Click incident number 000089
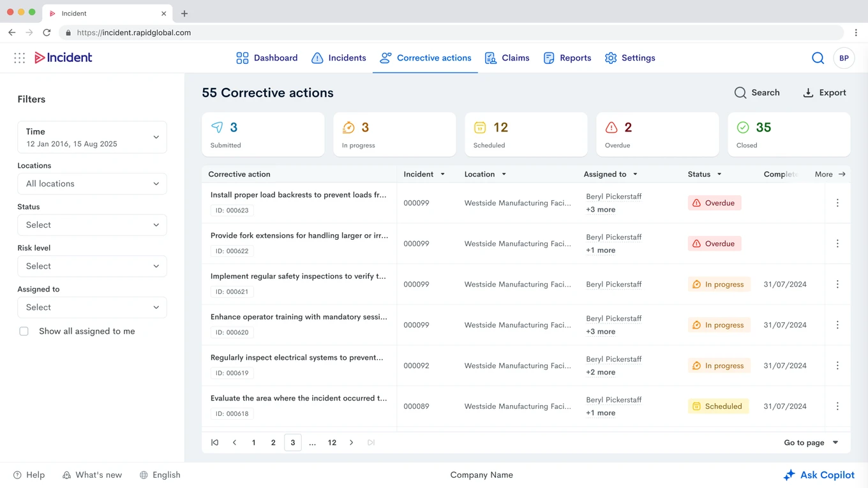868x488 pixels. [x=416, y=406]
